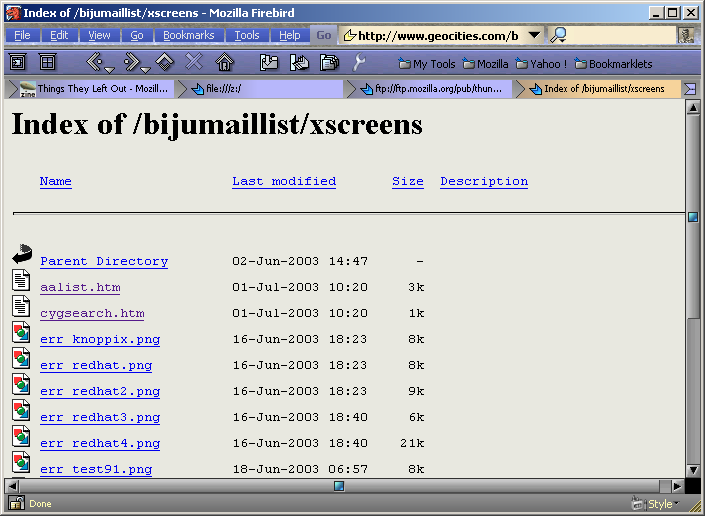This screenshot has width=705, height=516.
Task: Open the aalist.htm file link
Action: (80, 287)
